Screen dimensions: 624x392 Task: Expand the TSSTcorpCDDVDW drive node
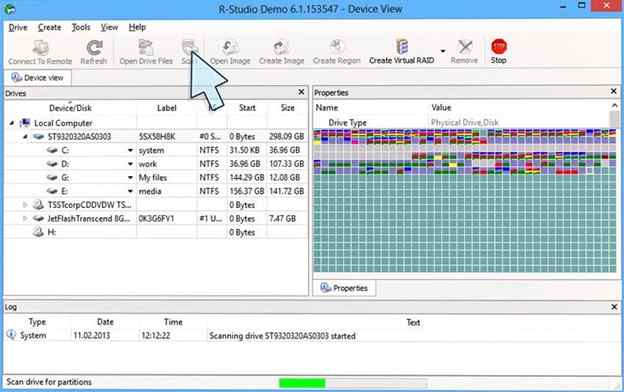25,205
